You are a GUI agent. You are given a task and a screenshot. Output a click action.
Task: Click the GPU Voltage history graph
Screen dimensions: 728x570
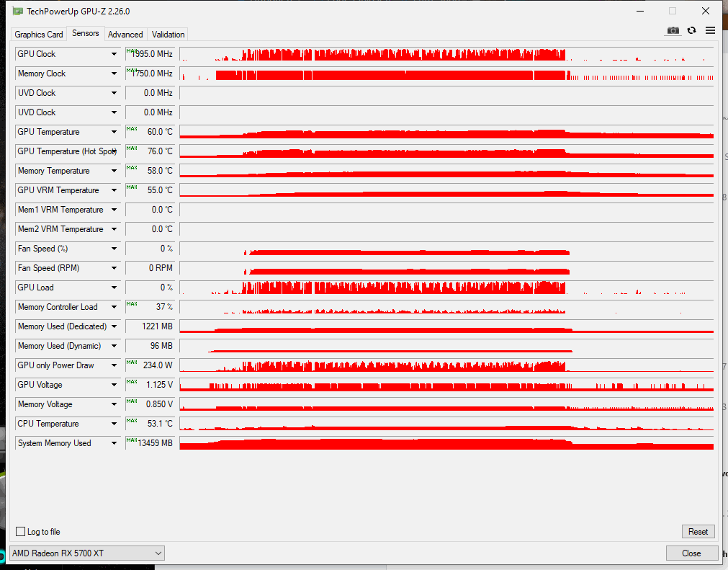(x=446, y=385)
